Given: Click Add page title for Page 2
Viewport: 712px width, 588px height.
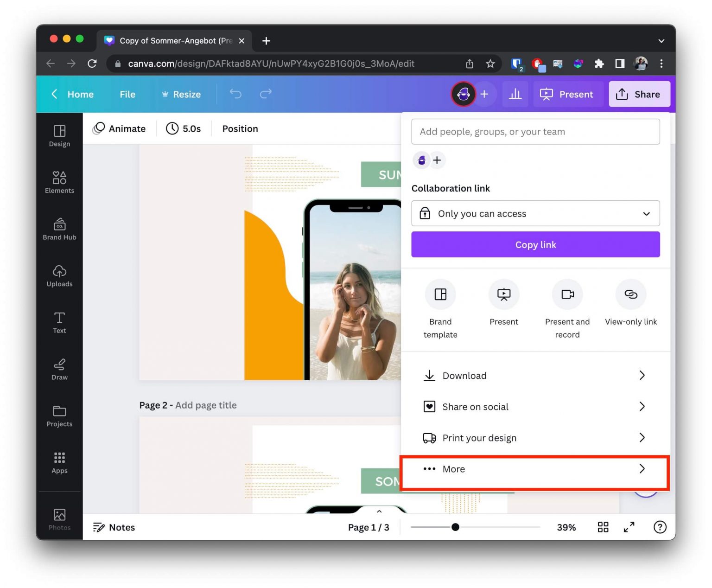Looking at the screenshot, I should [206, 405].
